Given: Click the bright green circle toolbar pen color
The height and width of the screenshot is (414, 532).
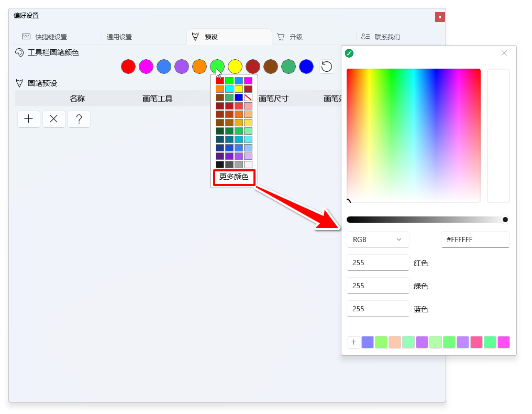Looking at the screenshot, I should coord(217,67).
